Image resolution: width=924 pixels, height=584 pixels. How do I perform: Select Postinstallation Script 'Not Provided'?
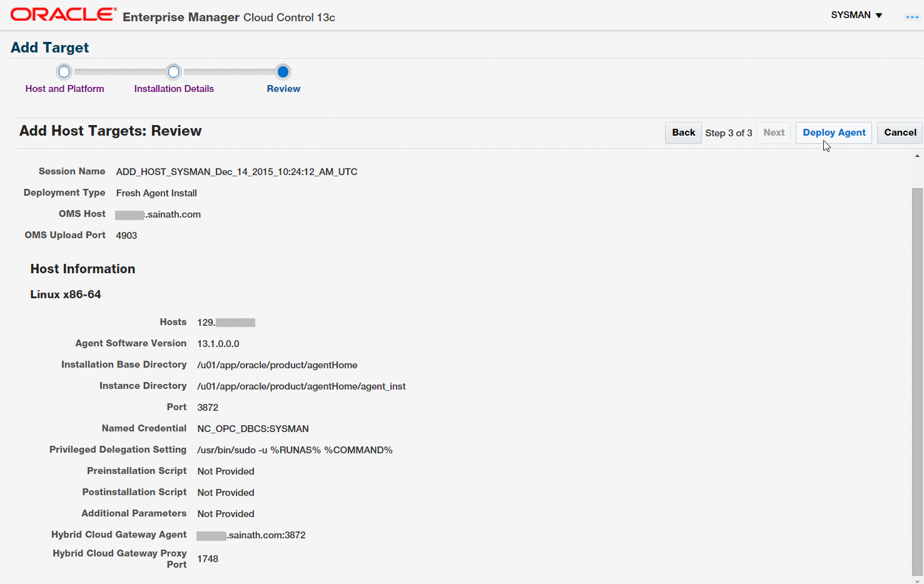(x=226, y=493)
